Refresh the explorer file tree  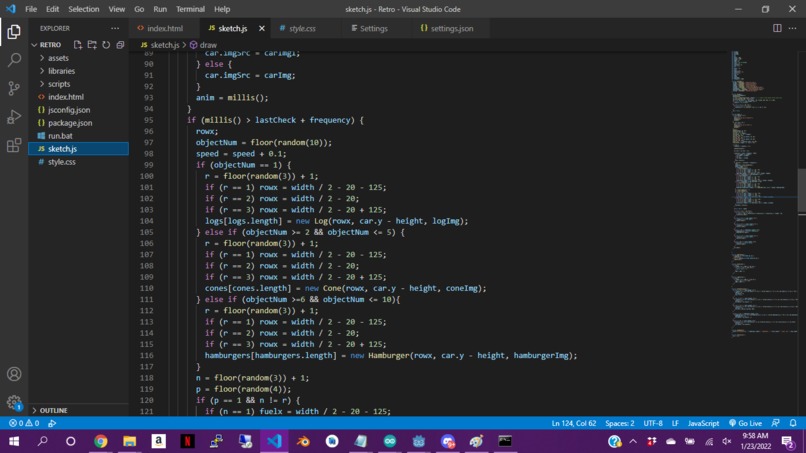(x=106, y=45)
